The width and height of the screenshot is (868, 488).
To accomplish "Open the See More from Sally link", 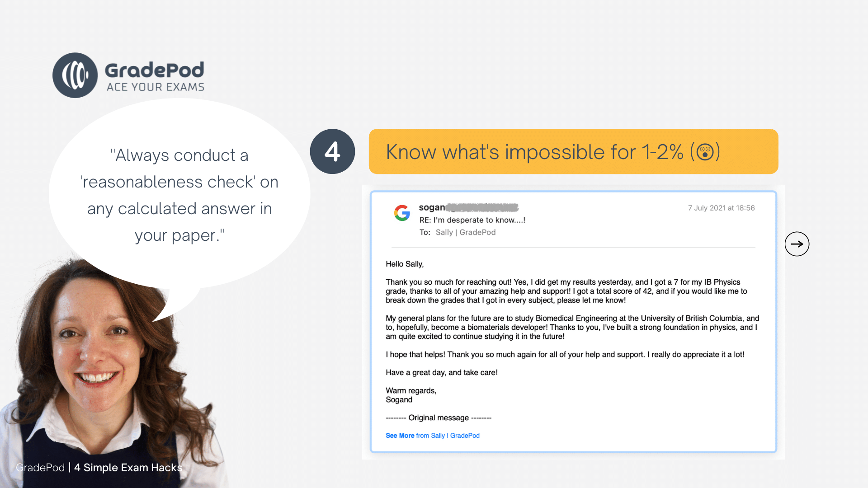I will pyautogui.click(x=433, y=436).
